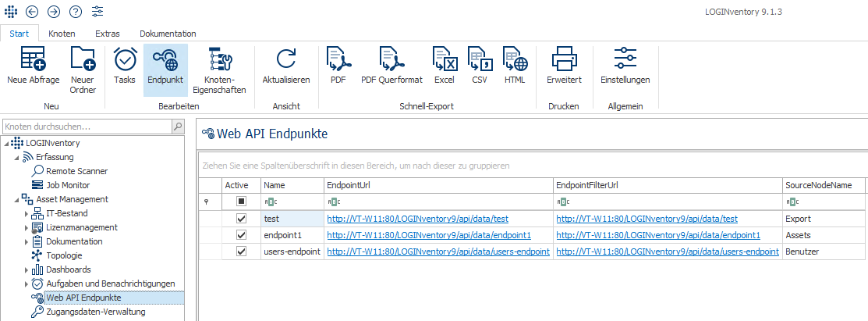Click the EndpointUrl column filter field
868x321 pixels.
(x=438, y=202)
